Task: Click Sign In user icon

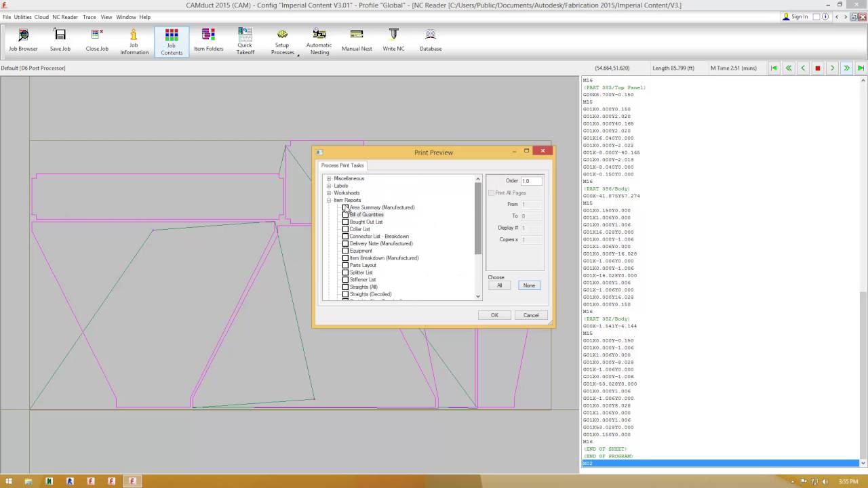Action: click(786, 17)
